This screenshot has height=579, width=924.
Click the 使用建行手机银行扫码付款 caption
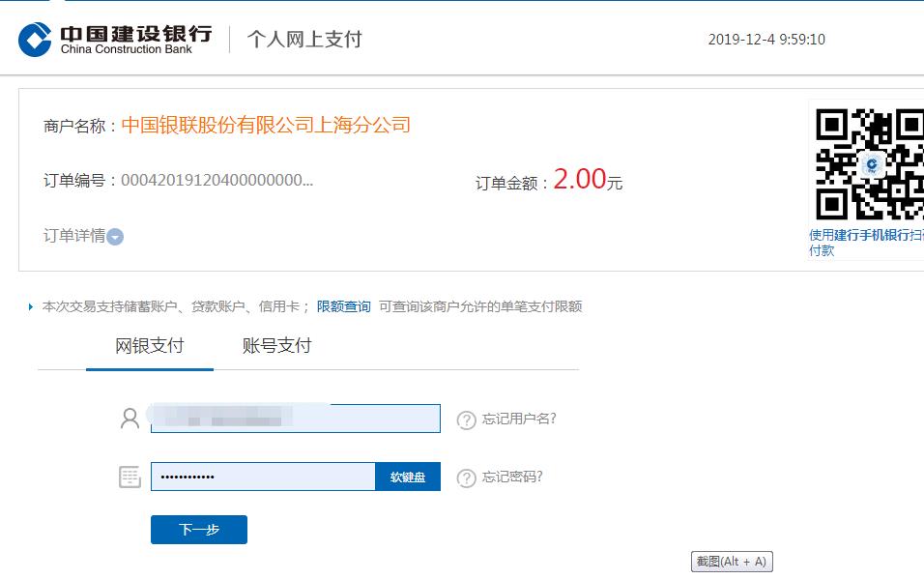pyautogui.click(x=866, y=243)
